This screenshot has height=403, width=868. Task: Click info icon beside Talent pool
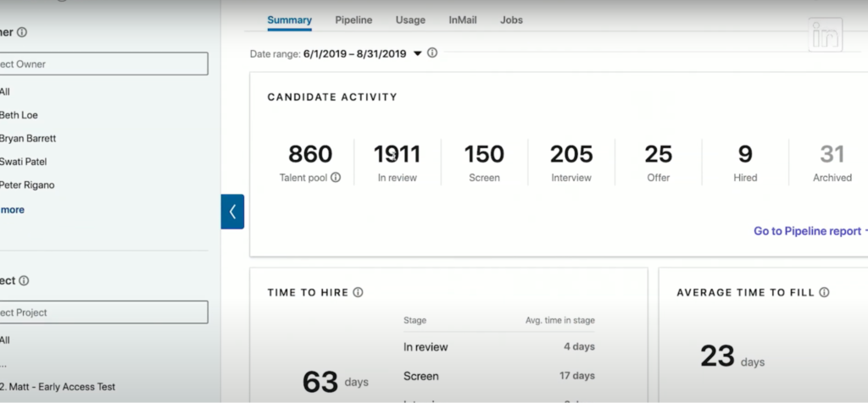(337, 178)
